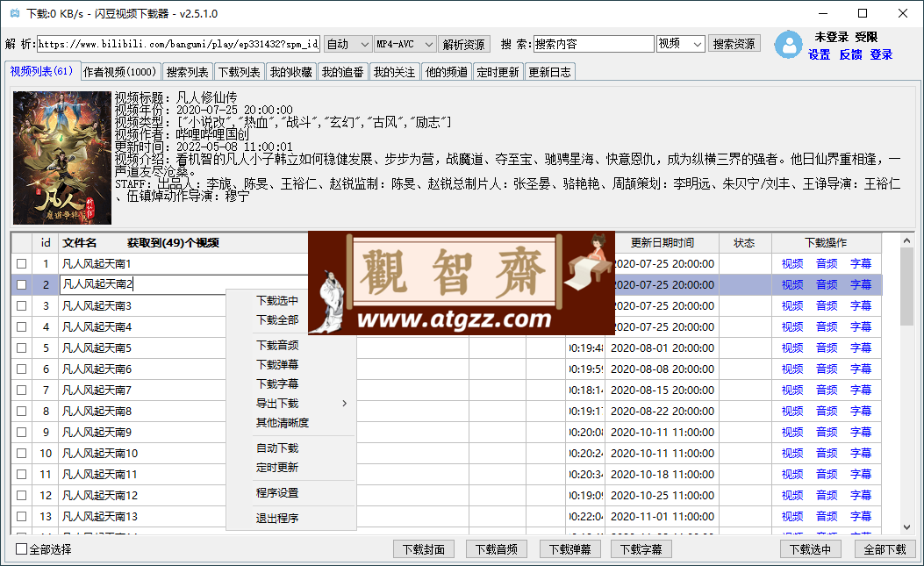Click the bottom 下载选中 button
The image size is (924, 566).
810,549
